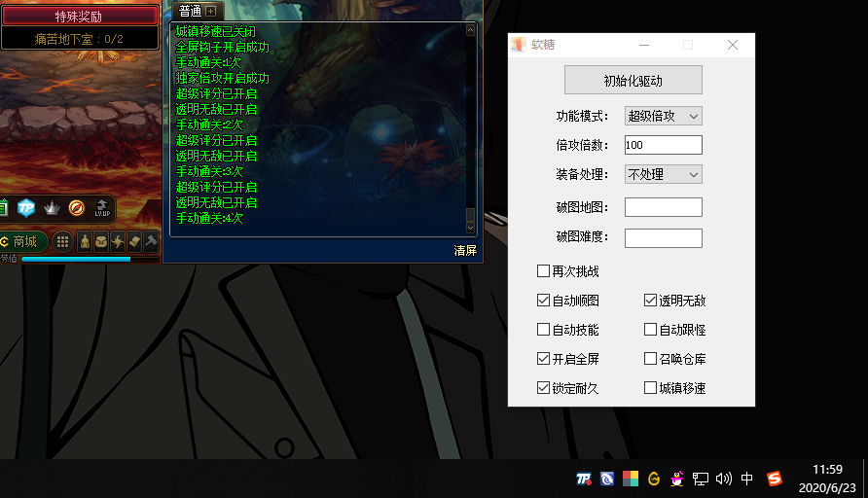Uncheck the 开启全屏 checkbox
The height and width of the screenshot is (498, 868).
(543, 359)
